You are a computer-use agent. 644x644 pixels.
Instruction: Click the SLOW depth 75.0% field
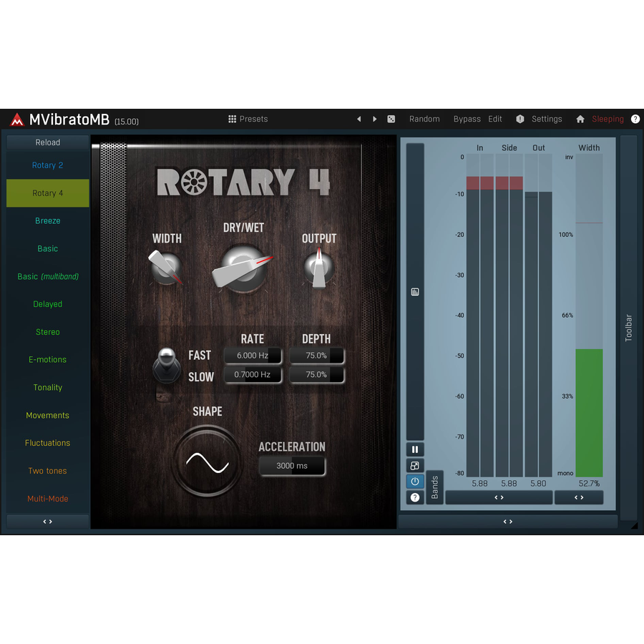317,374
